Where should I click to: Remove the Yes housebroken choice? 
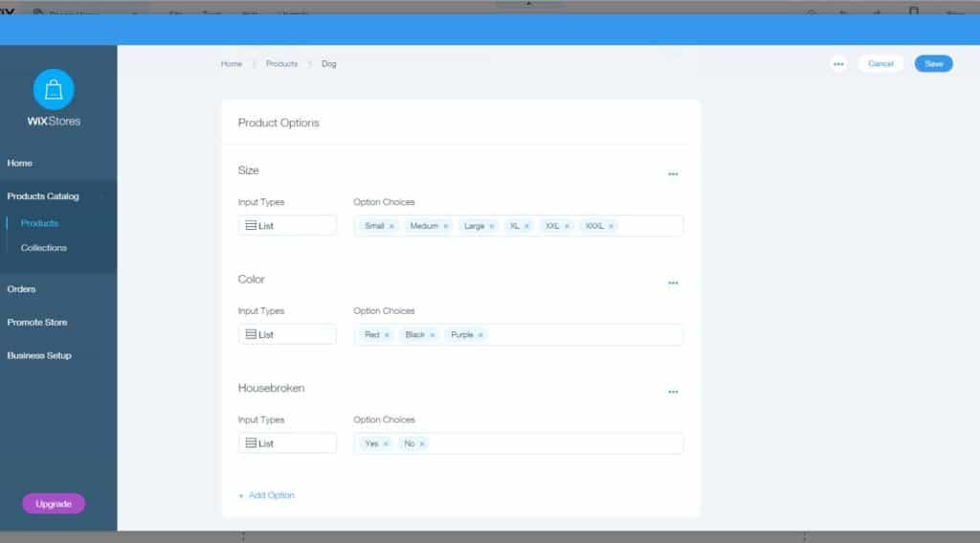tap(386, 444)
